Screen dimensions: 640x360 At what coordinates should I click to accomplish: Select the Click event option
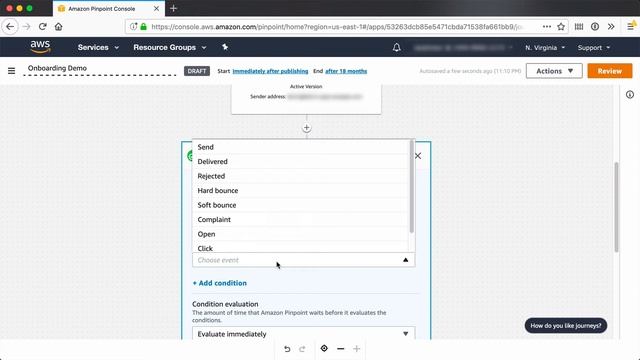[x=300, y=248]
